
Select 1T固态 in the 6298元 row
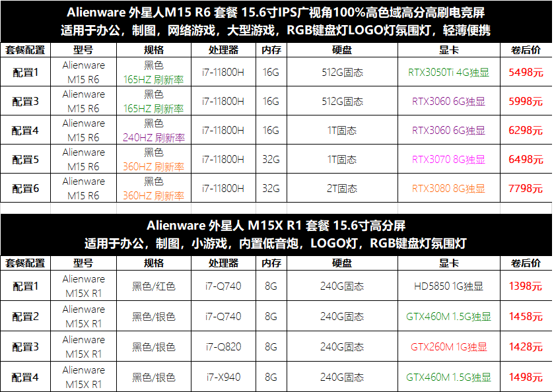(x=342, y=130)
